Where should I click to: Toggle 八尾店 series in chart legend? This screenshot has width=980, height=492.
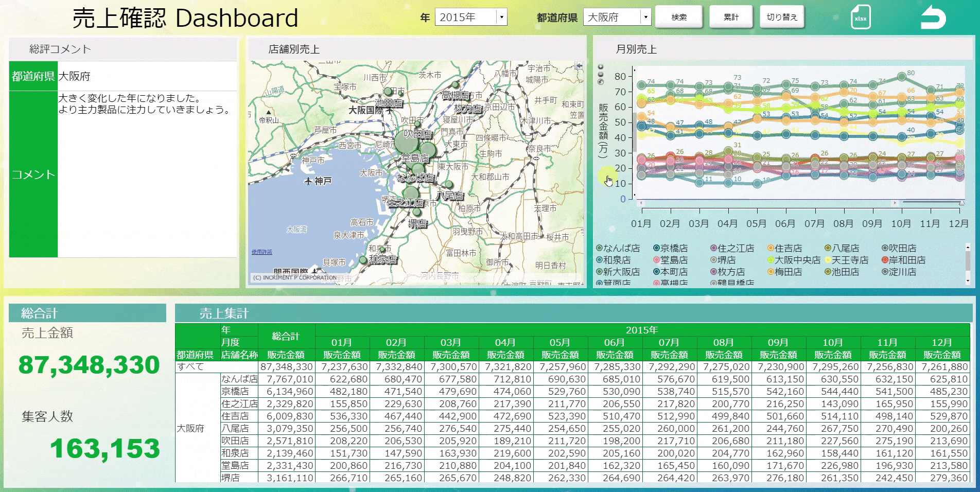842,248
